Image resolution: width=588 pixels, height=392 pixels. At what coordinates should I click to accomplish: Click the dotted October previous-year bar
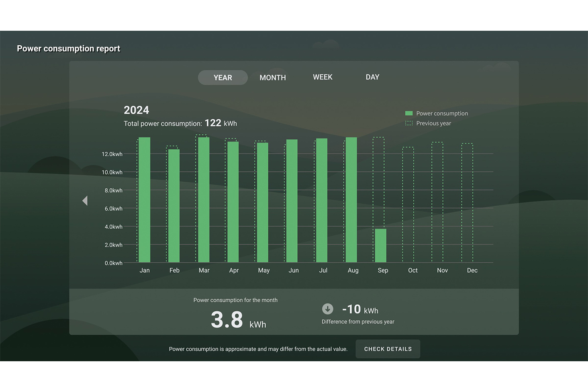click(x=408, y=205)
